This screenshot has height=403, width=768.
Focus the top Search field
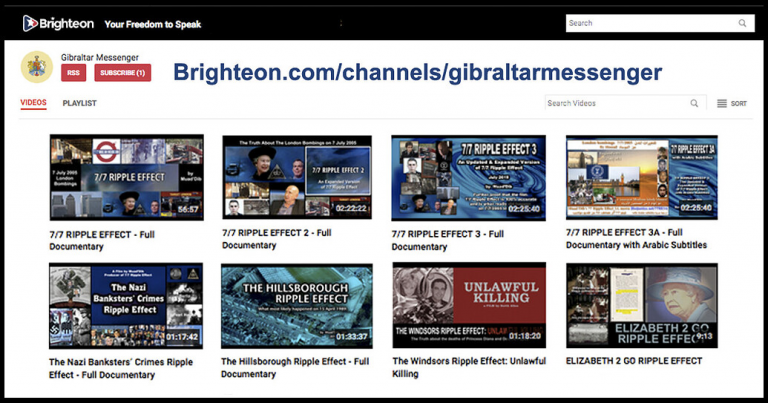point(660,23)
